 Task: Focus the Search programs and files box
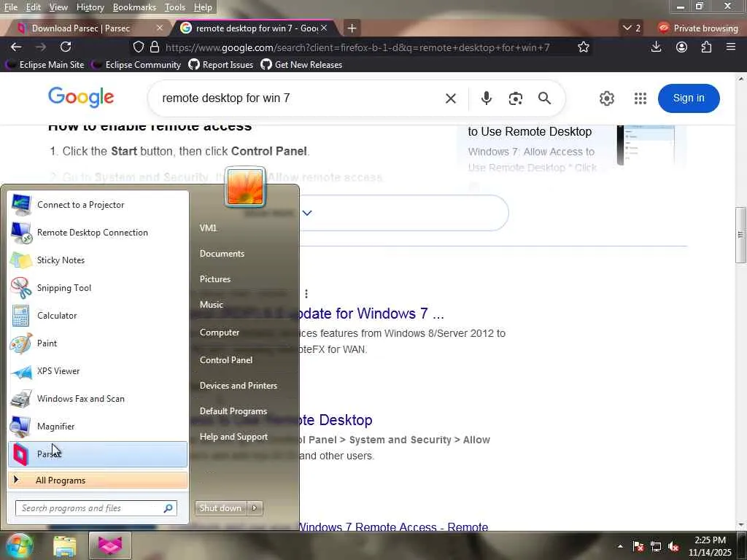click(96, 508)
